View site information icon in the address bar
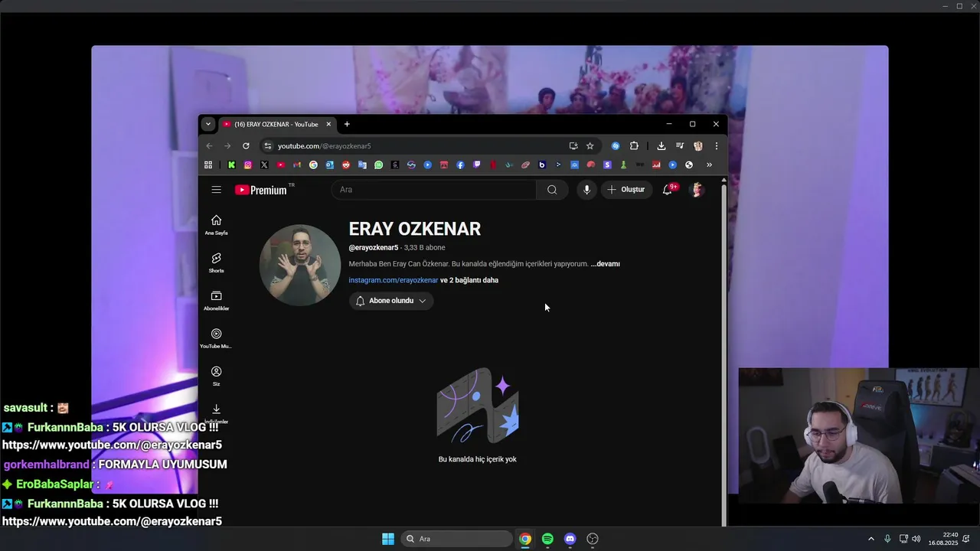 click(267, 146)
